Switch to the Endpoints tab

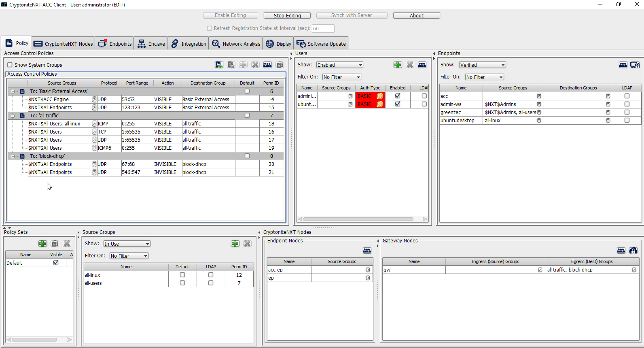[114, 44]
